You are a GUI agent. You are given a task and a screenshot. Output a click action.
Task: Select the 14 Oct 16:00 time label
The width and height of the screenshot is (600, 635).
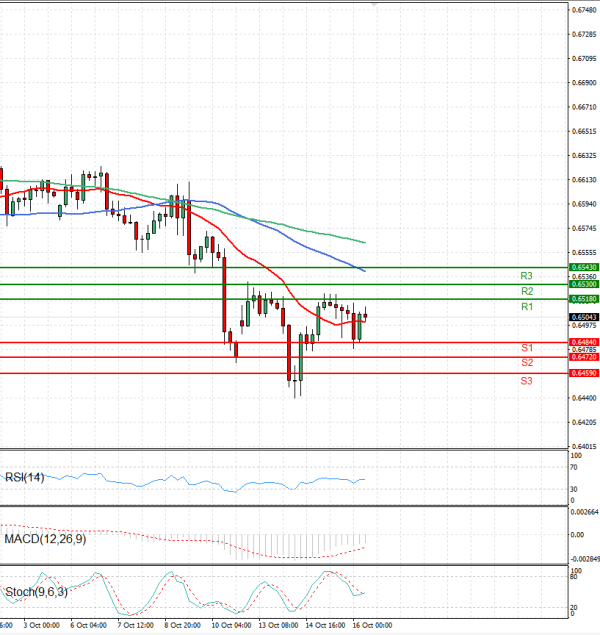(326, 625)
